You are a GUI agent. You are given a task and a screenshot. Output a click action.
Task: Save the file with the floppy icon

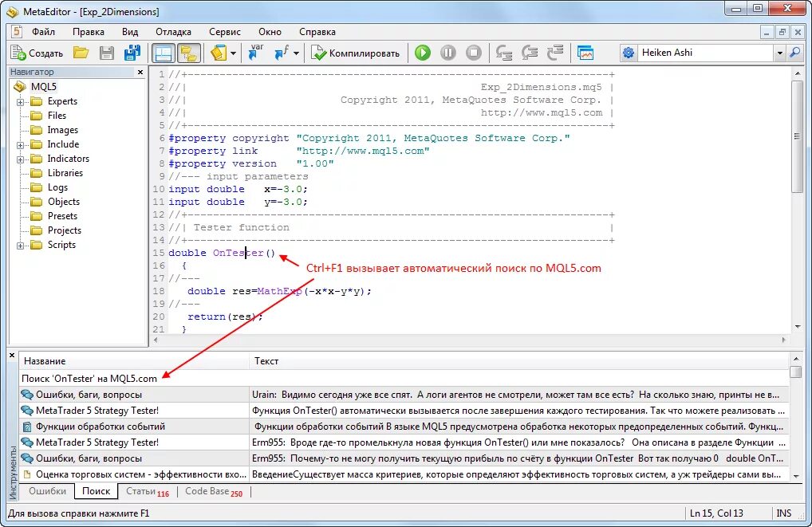point(107,53)
